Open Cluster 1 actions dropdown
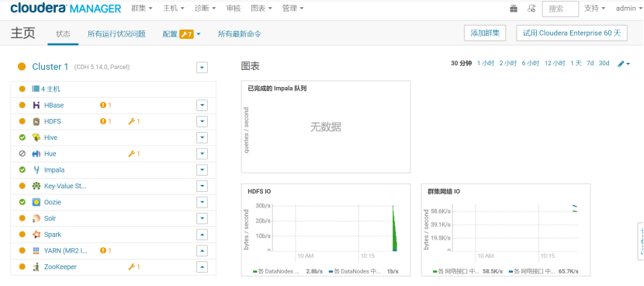The width and height of the screenshot is (644, 286). 202,68
